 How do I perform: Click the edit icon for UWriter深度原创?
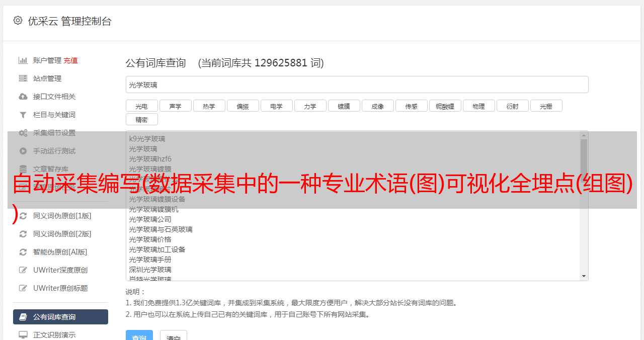pos(23,270)
